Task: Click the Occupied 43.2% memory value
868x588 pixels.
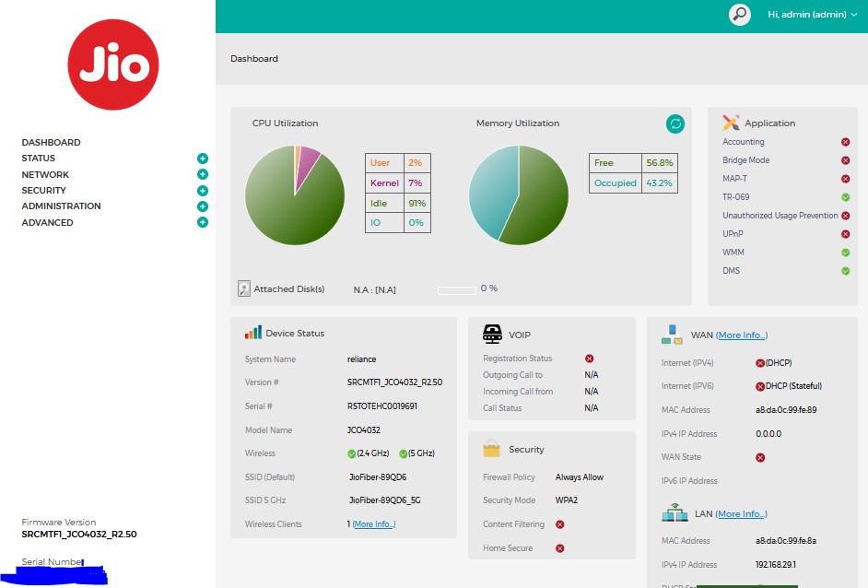Action: pos(660,183)
